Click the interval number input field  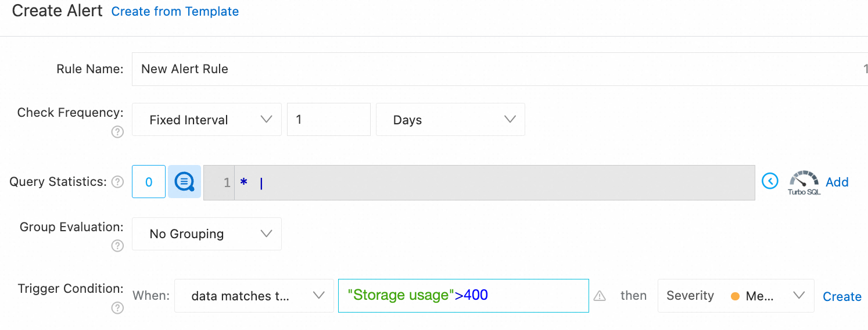[x=328, y=120]
